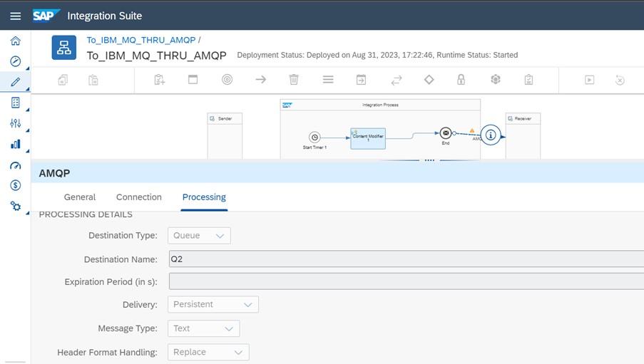Select the persistence gear toolbar icon

click(x=496, y=79)
